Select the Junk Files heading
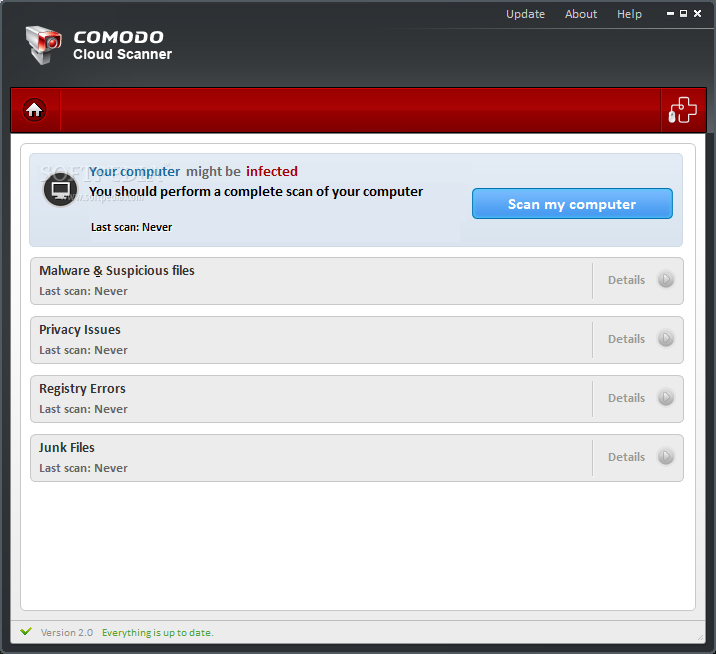Screen dimensions: 716x654 67,448
